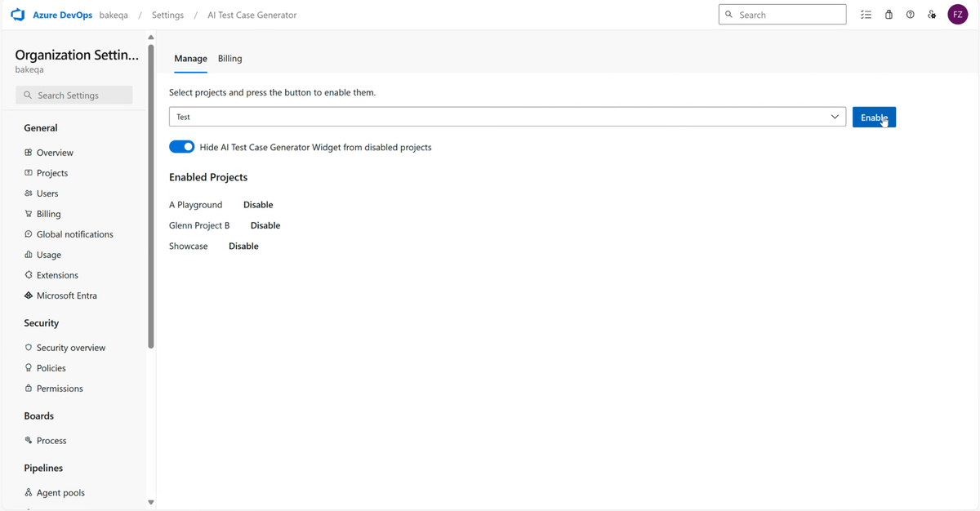
Task: Click the Showcase project name
Action: coord(189,246)
